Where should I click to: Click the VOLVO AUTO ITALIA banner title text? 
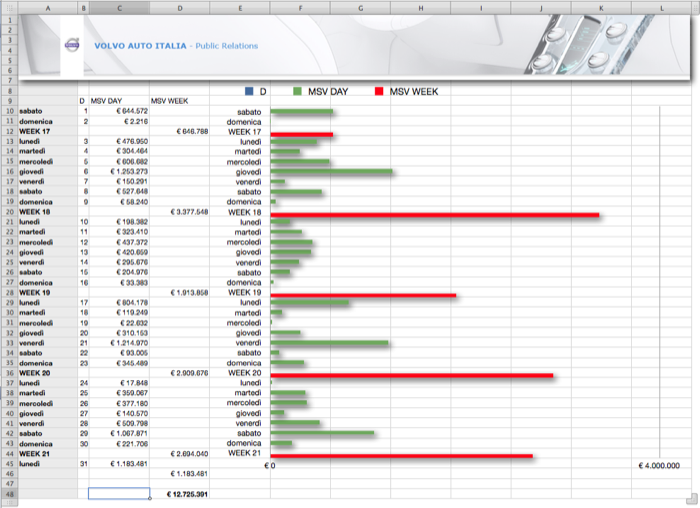pos(140,46)
